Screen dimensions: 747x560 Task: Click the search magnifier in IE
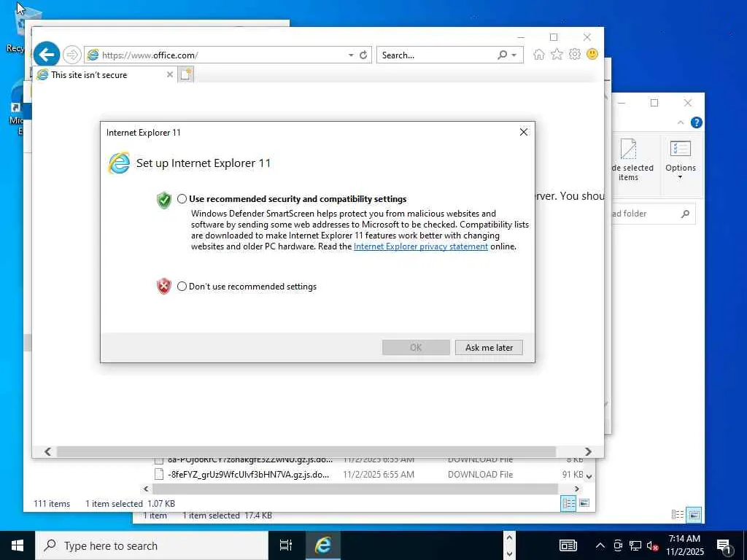pyautogui.click(x=502, y=55)
